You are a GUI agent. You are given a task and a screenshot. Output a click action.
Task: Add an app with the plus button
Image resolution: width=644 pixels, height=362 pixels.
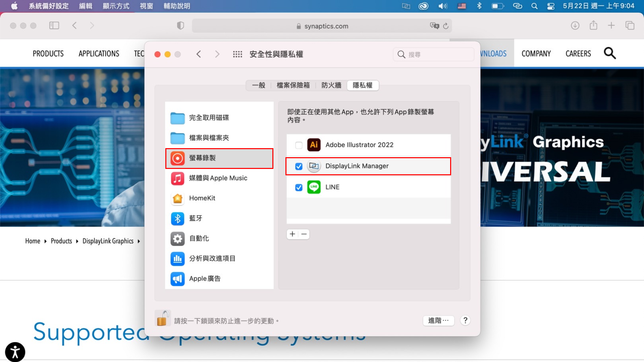292,234
